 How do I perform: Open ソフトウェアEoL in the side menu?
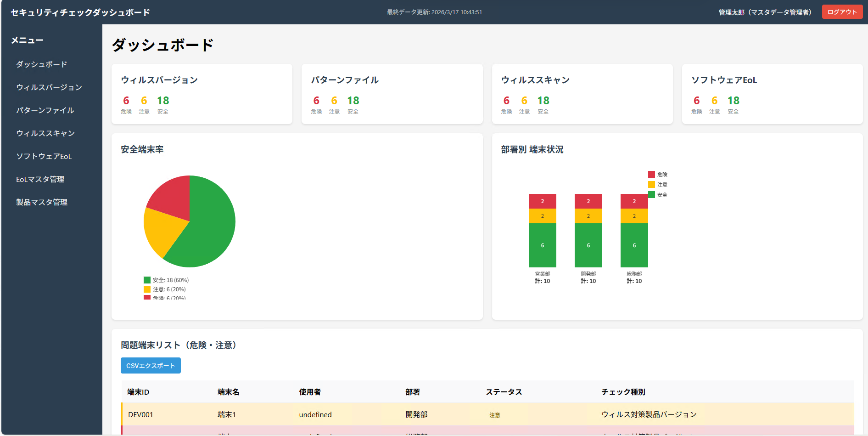tap(44, 156)
